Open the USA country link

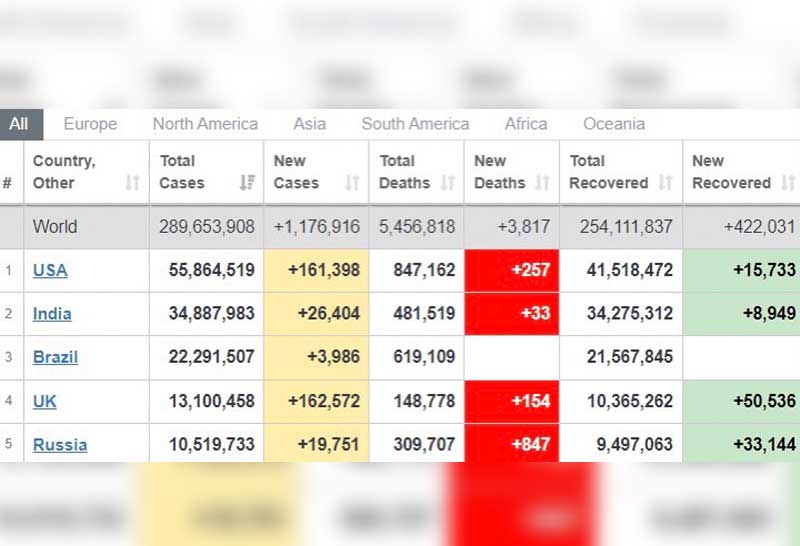coord(50,270)
